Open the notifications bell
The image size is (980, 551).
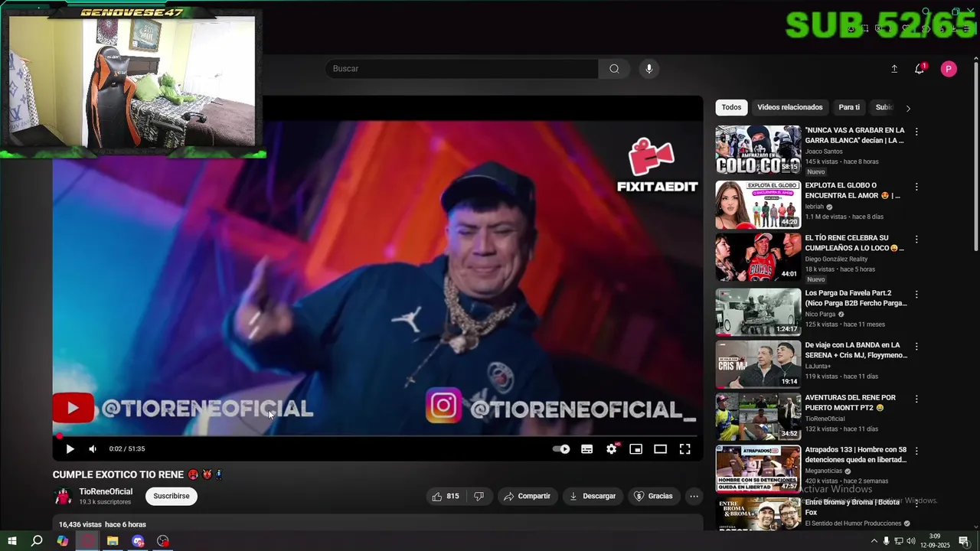point(920,69)
